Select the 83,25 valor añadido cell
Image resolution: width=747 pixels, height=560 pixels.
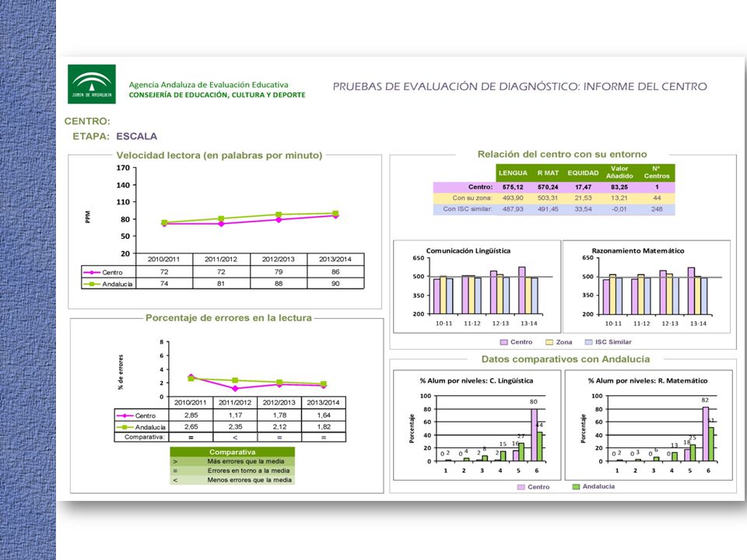click(619, 187)
